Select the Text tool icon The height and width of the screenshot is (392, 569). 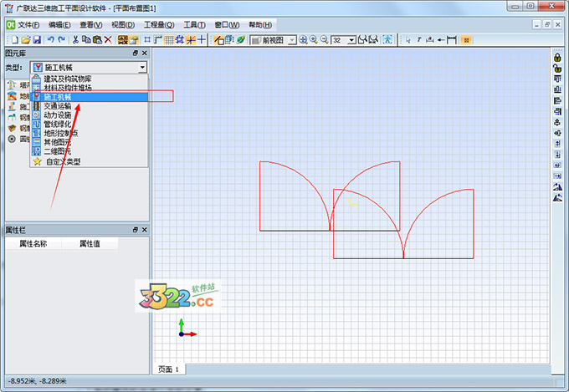418,39
